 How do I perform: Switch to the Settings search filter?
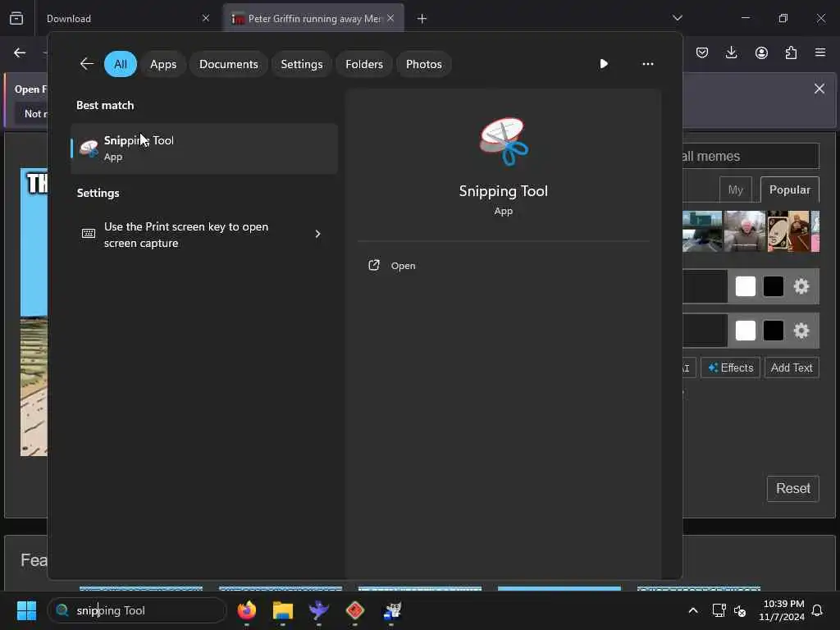tap(302, 64)
